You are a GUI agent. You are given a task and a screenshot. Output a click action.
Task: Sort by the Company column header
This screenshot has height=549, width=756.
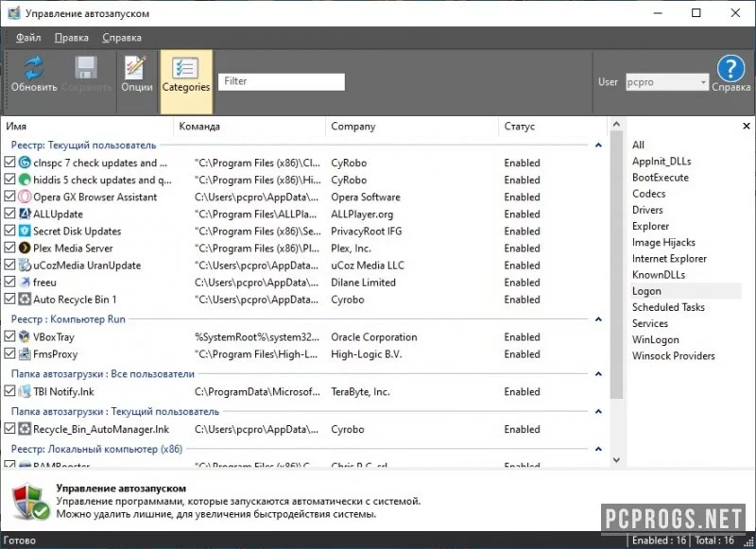click(x=412, y=127)
